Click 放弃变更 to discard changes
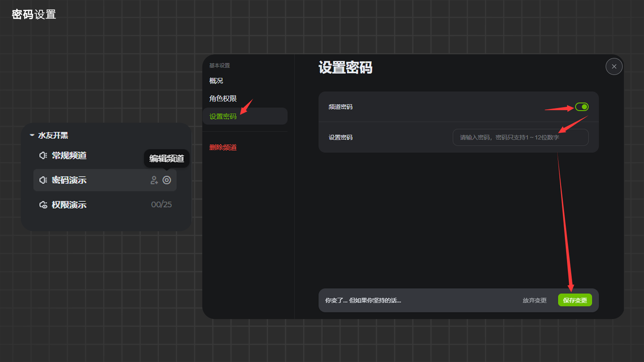The width and height of the screenshot is (644, 362). pos(534,300)
